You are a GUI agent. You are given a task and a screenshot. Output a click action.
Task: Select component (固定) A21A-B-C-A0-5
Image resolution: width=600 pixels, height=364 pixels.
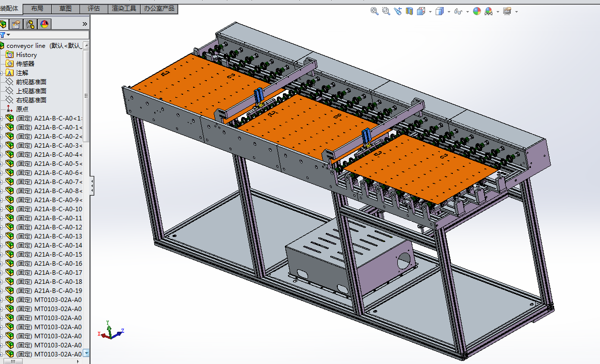49,163
